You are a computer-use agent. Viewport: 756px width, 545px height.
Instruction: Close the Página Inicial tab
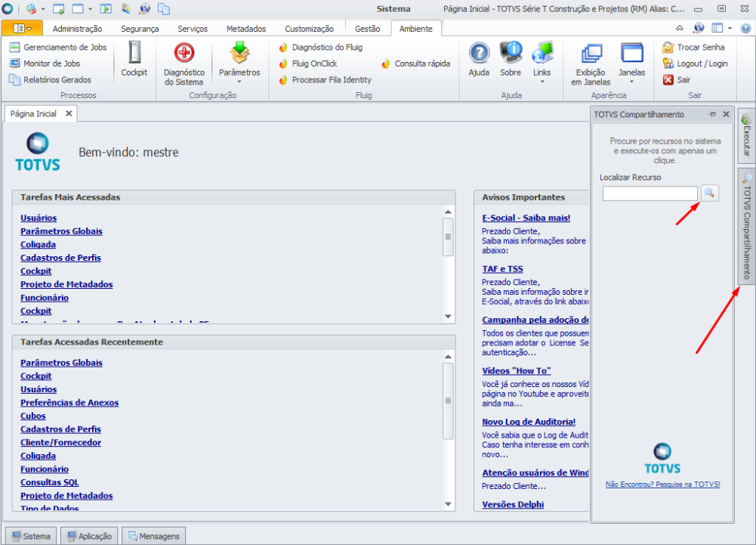tap(69, 113)
